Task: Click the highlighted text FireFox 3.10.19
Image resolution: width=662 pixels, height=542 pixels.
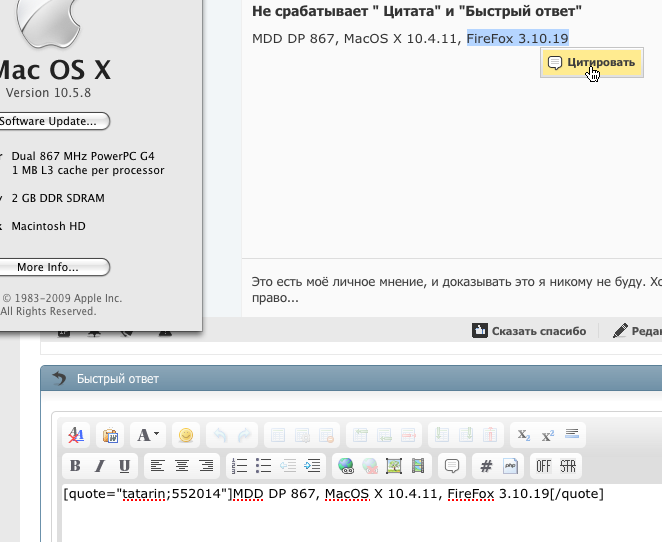Action: [x=518, y=38]
